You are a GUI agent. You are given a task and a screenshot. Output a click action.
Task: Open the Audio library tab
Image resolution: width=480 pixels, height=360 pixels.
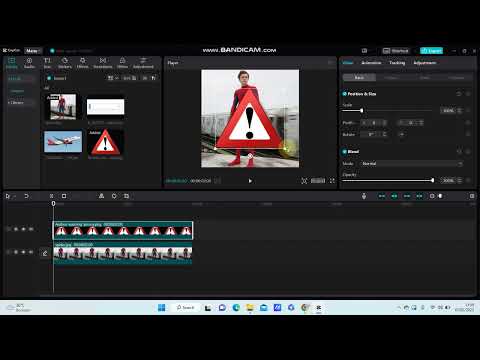(x=29, y=63)
